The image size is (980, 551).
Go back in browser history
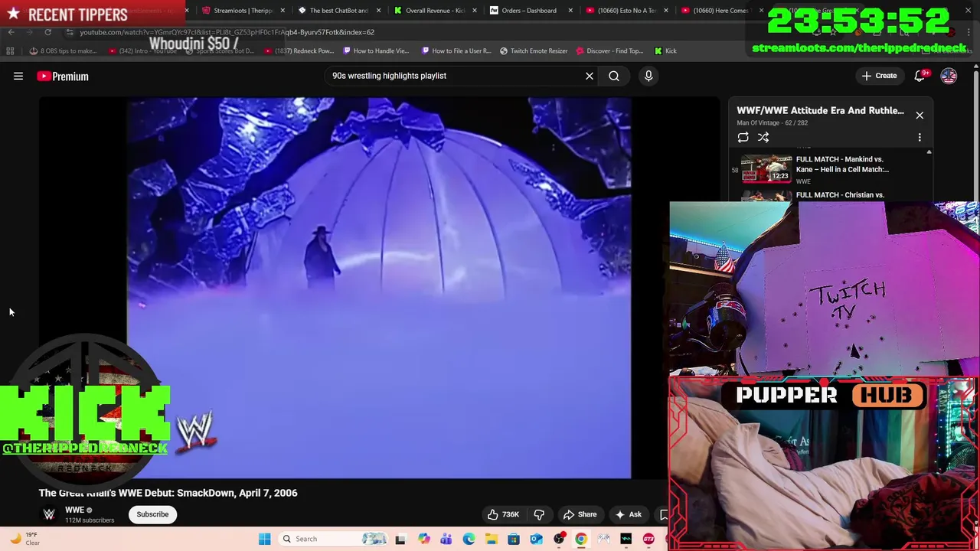point(11,32)
